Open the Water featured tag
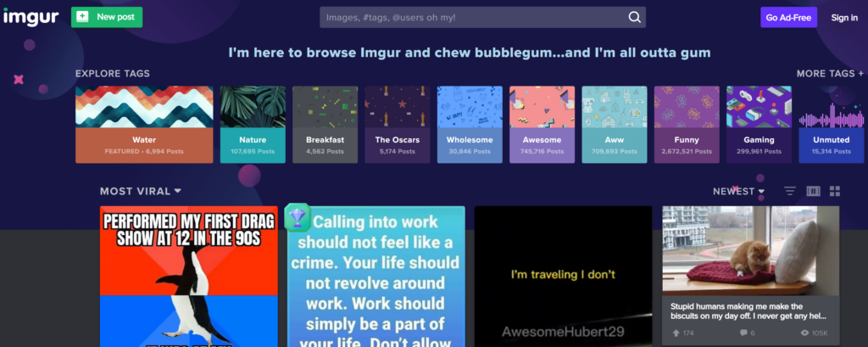Viewport: 868px width, 347px height. [x=144, y=124]
